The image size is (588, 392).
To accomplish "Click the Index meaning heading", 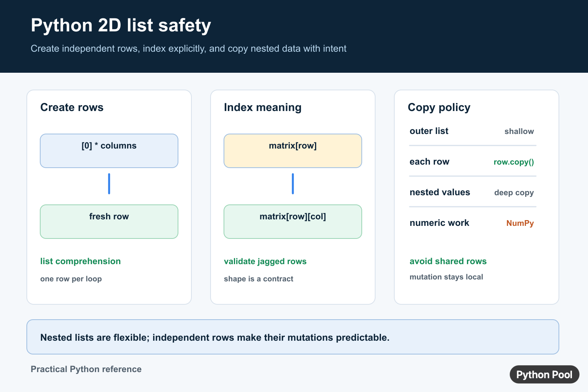I will 263,108.
